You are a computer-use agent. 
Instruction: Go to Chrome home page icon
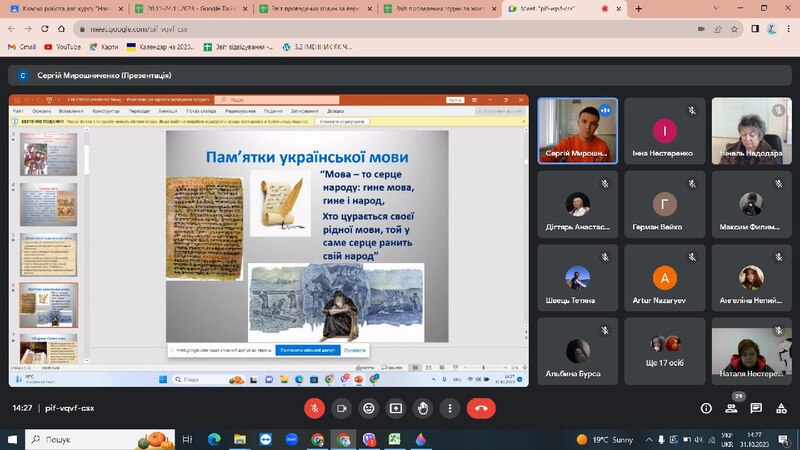[x=61, y=29]
